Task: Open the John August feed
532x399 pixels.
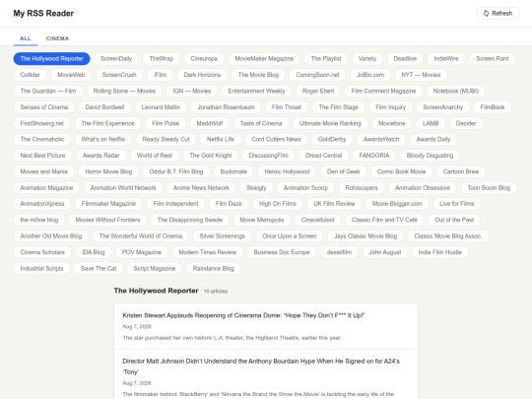Action: (x=385, y=252)
